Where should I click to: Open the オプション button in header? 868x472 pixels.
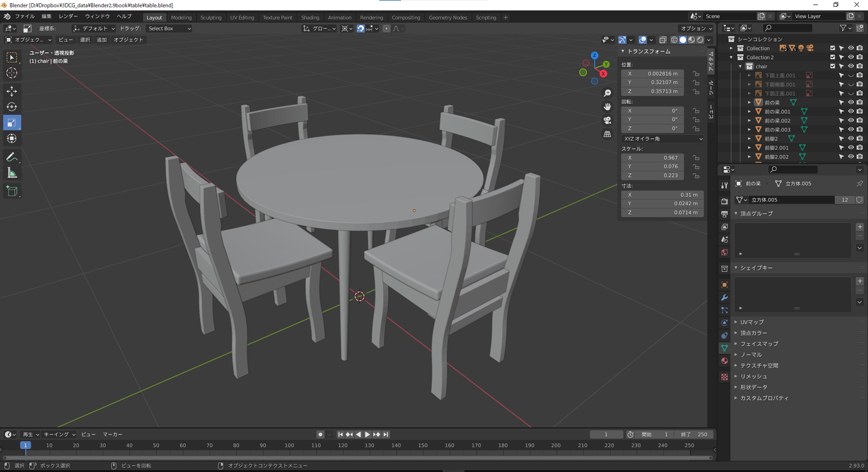point(696,28)
